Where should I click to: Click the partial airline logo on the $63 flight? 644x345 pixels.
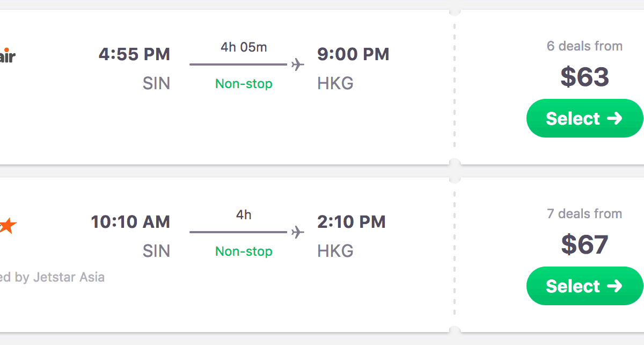8,55
